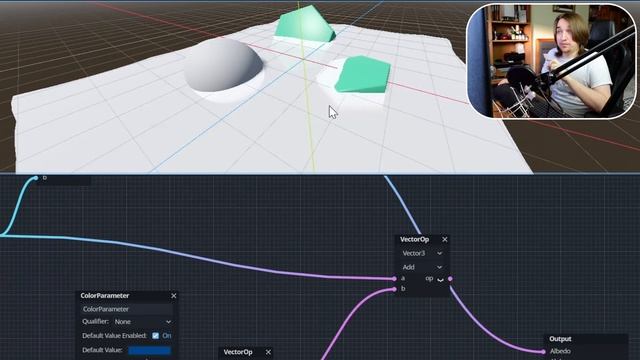This screenshot has height=360, width=640.
Task: Open the blue Default Value color swatch
Action: pyautogui.click(x=149, y=350)
